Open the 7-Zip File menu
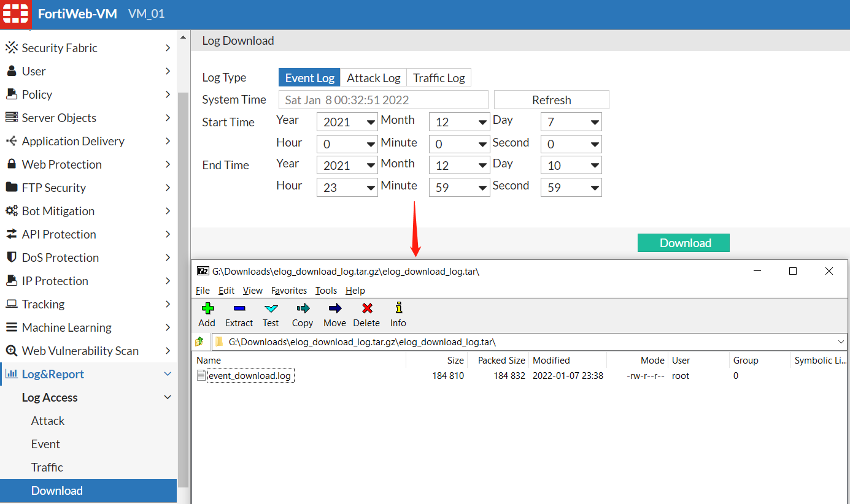850x504 pixels. click(203, 291)
